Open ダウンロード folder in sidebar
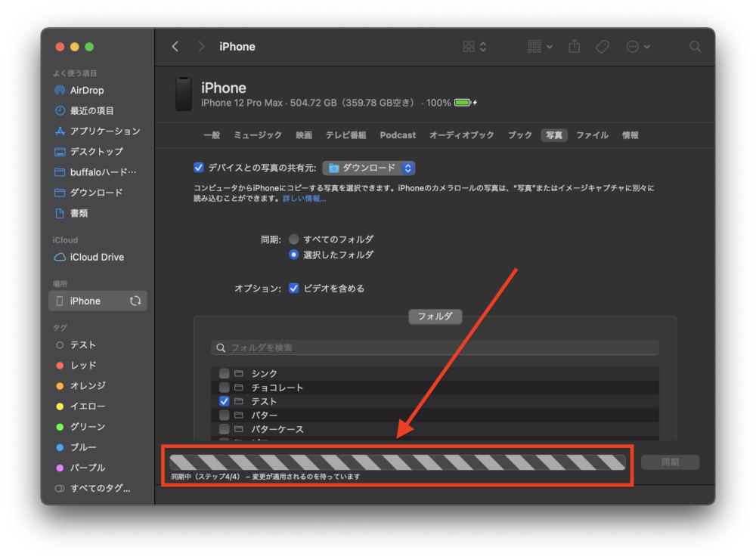The height and width of the screenshot is (559, 756). pyautogui.click(x=98, y=193)
